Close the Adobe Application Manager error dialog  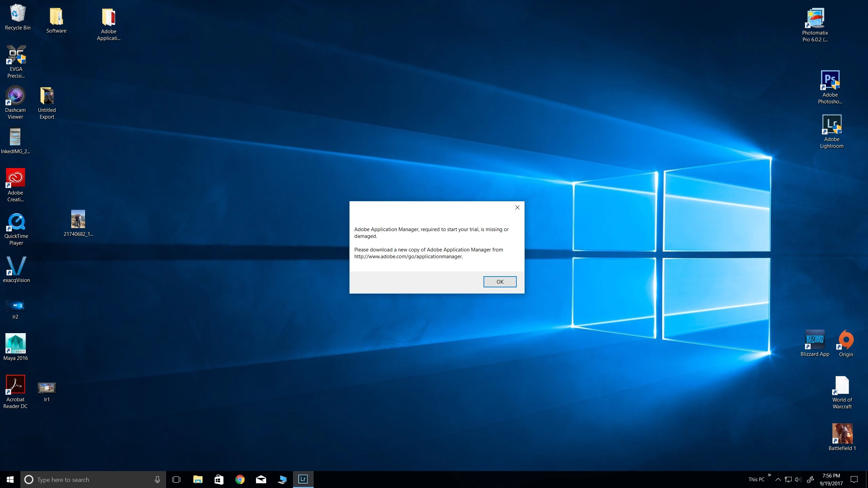click(x=517, y=207)
